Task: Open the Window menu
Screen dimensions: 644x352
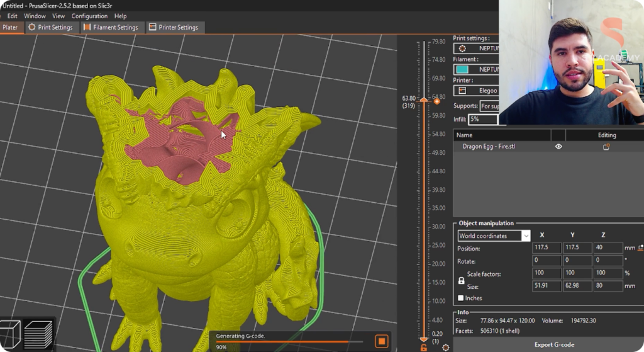Action: coord(35,16)
